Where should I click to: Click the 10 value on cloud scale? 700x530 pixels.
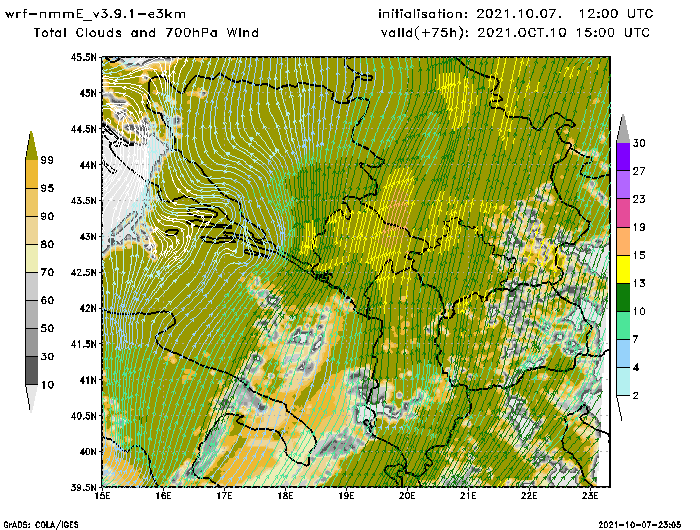click(x=47, y=385)
